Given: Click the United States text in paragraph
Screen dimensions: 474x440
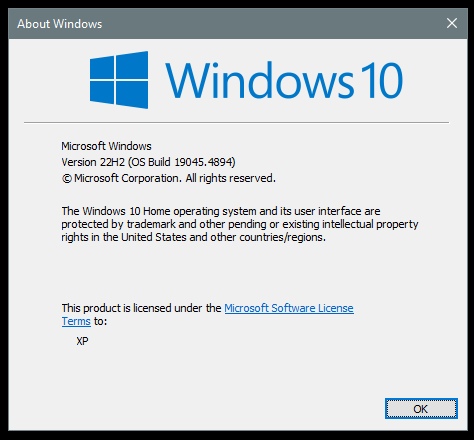Looking at the screenshot, I should (154, 237).
